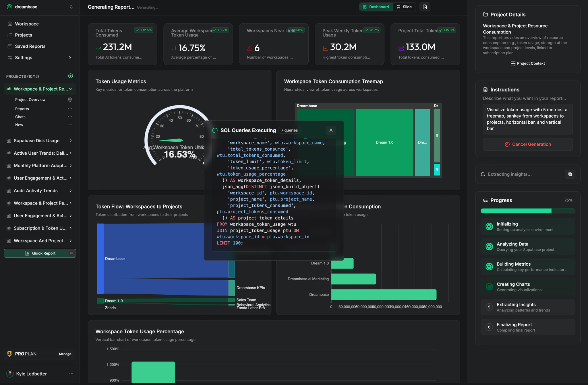The width and height of the screenshot is (588, 385).
Task: Expand the Supabase Disk Usage project
Action: pos(70,141)
